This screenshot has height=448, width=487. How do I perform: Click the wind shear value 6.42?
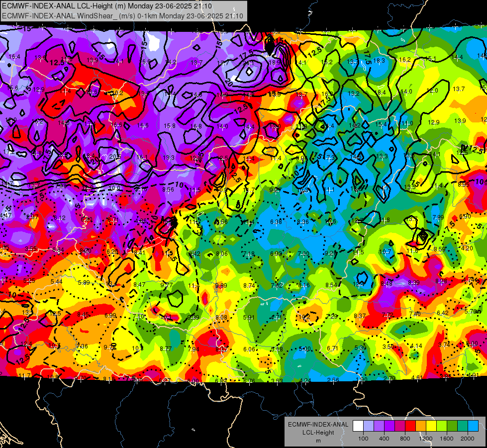tap(443, 313)
